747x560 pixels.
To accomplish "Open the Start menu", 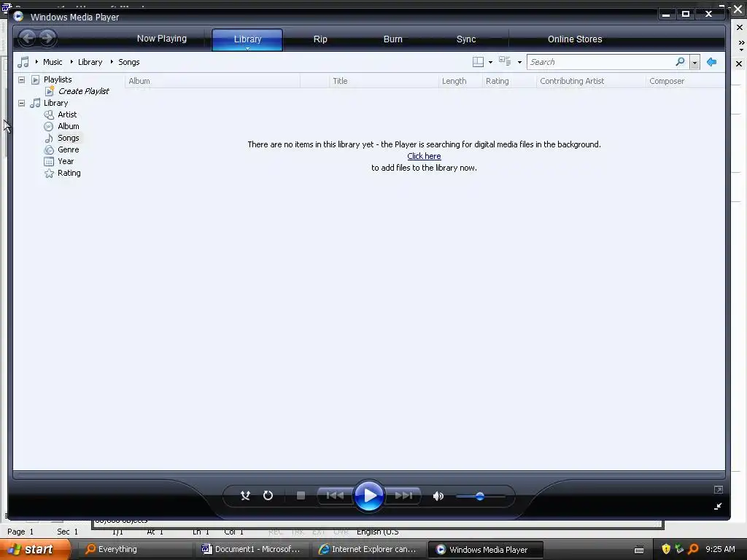I will pos(35,549).
